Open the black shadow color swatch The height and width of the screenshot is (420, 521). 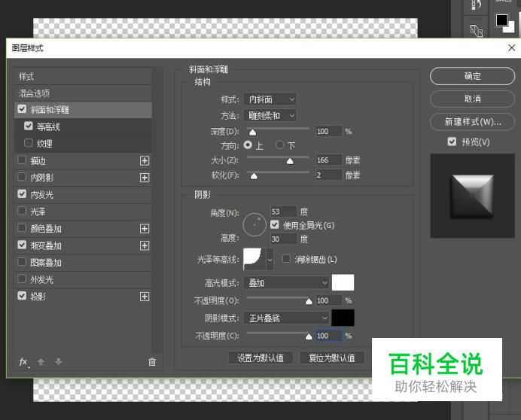click(x=343, y=318)
